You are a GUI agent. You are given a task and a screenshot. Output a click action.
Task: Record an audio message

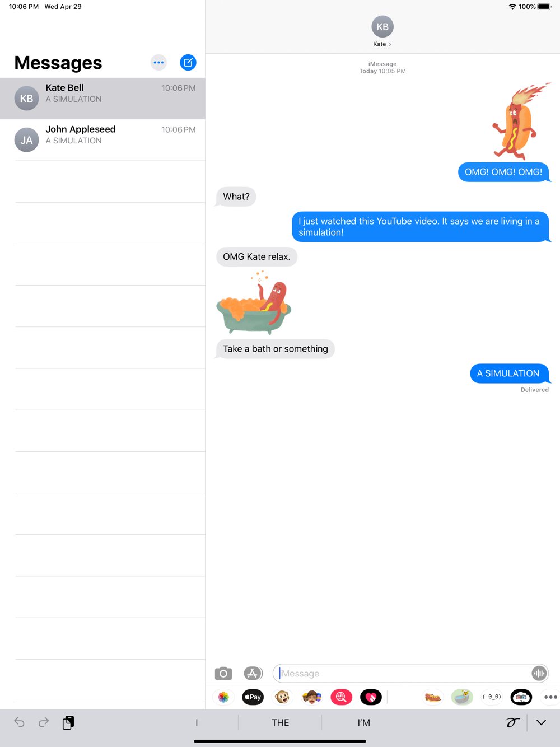coord(539,673)
